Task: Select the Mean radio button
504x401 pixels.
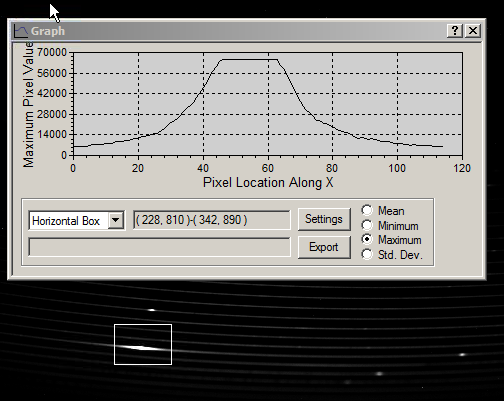Action: [x=367, y=210]
